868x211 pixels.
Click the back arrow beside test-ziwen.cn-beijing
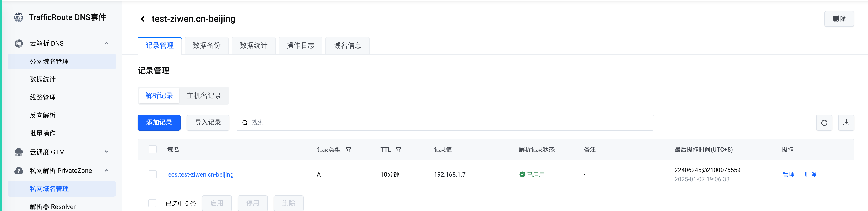tap(143, 19)
